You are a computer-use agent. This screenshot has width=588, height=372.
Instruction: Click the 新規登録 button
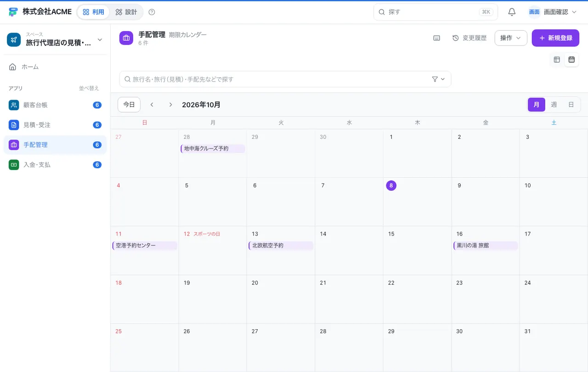click(555, 38)
